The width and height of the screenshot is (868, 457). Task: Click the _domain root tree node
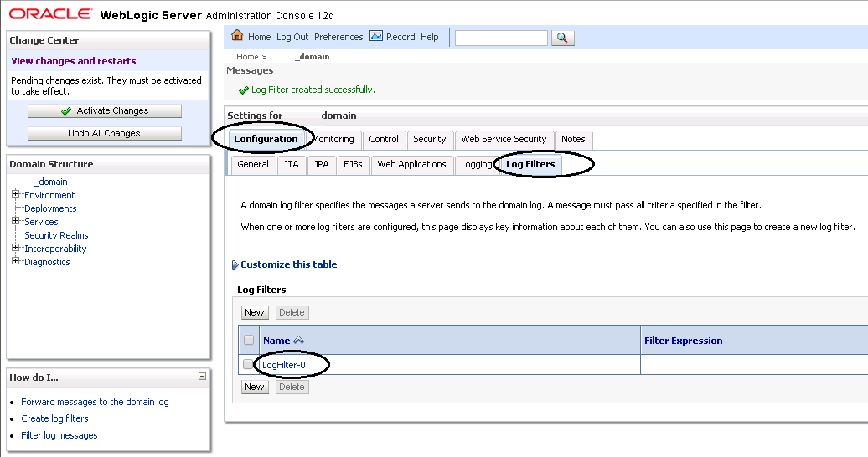pos(51,182)
